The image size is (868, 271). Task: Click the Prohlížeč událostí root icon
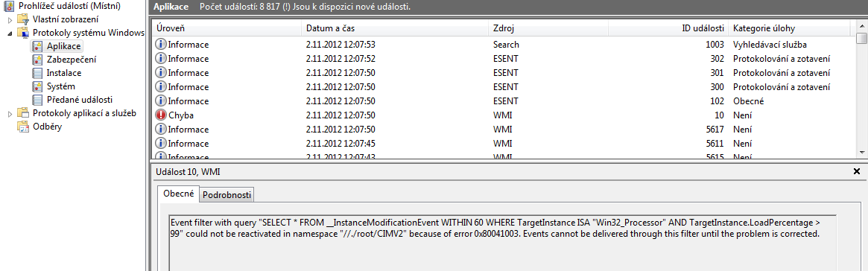10,6
